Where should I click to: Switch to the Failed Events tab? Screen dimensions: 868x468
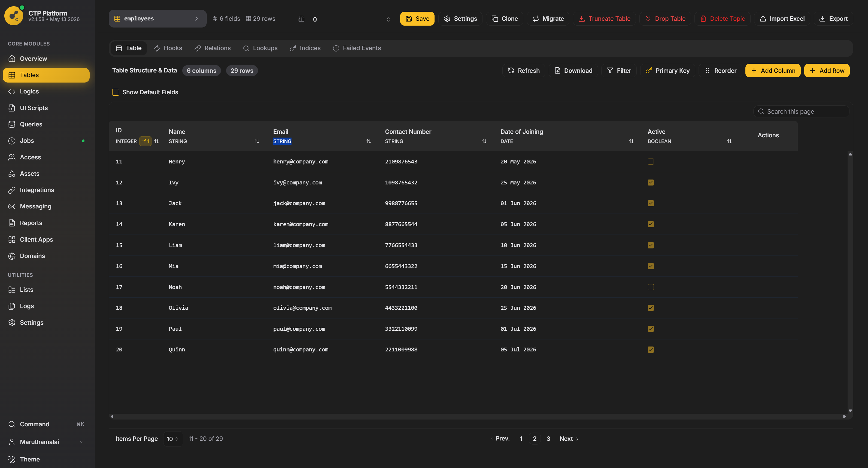pyautogui.click(x=357, y=48)
